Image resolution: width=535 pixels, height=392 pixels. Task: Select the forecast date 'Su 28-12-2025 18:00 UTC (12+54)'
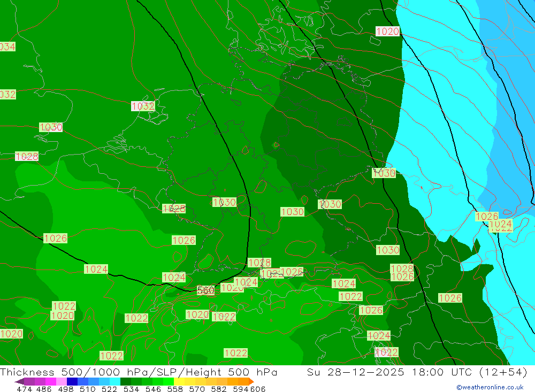point(417,372)
